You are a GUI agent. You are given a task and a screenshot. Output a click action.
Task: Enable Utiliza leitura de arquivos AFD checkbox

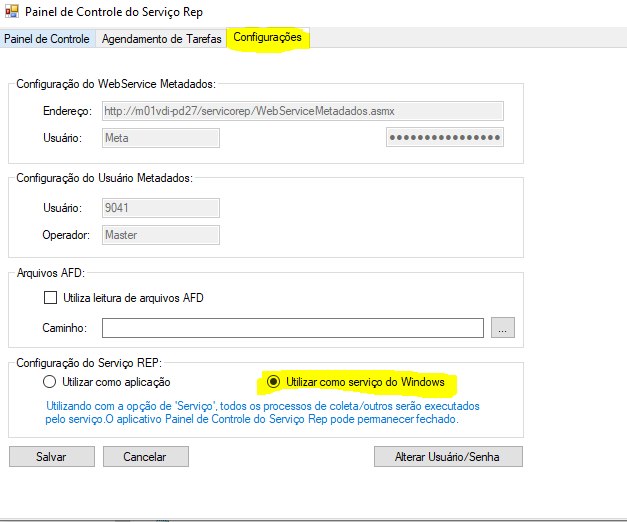[51, 297]
